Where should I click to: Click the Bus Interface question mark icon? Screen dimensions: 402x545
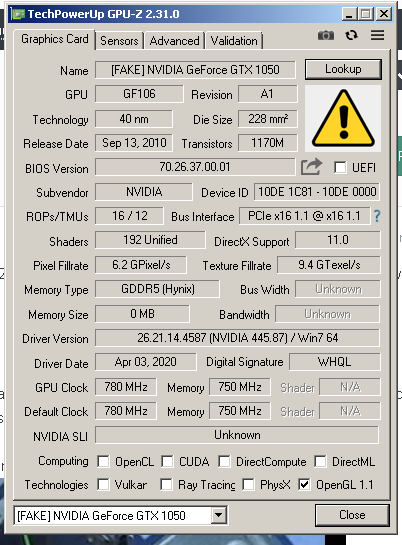pyautogui.click(x=377, y=216)
